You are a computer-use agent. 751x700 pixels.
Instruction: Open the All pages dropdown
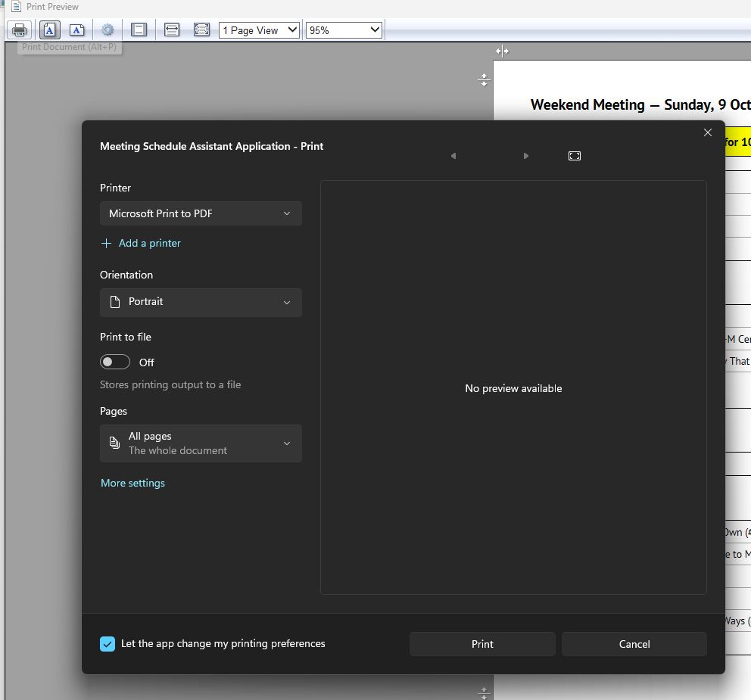pos(201,443)
